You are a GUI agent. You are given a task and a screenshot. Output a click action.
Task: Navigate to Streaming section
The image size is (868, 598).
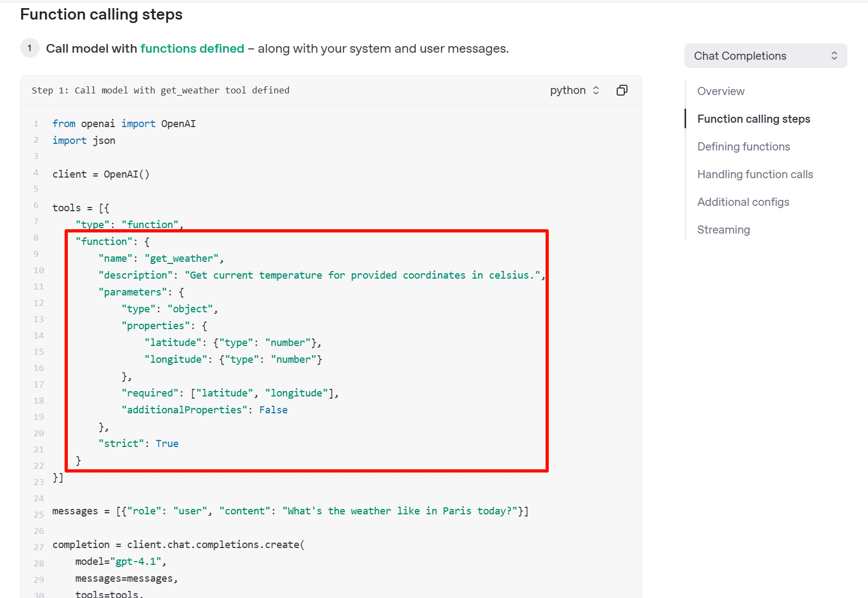724,230
